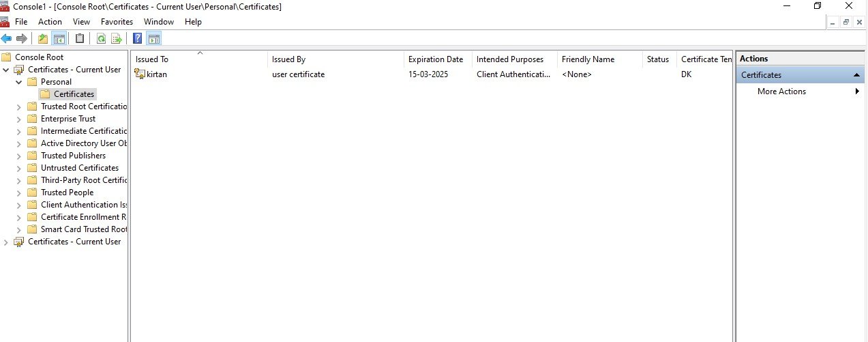Toggle the Show/Hide Console Tree icon
868x342 pixels.
tap(59, 39)
